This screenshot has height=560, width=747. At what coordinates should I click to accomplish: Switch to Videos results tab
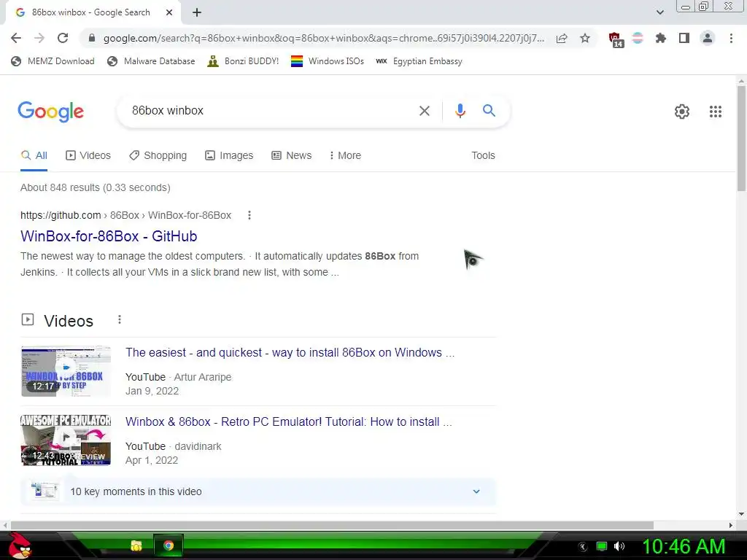88,156
